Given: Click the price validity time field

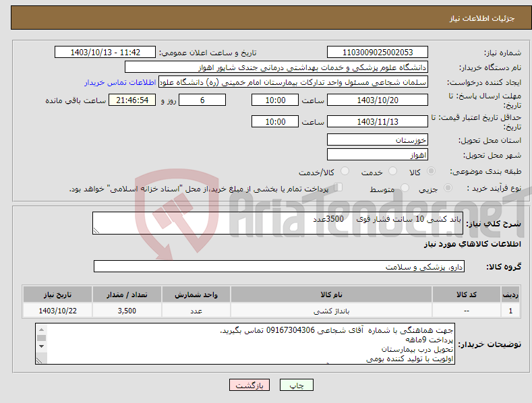Looking at the screenshot, I should [x=275, y=121].
